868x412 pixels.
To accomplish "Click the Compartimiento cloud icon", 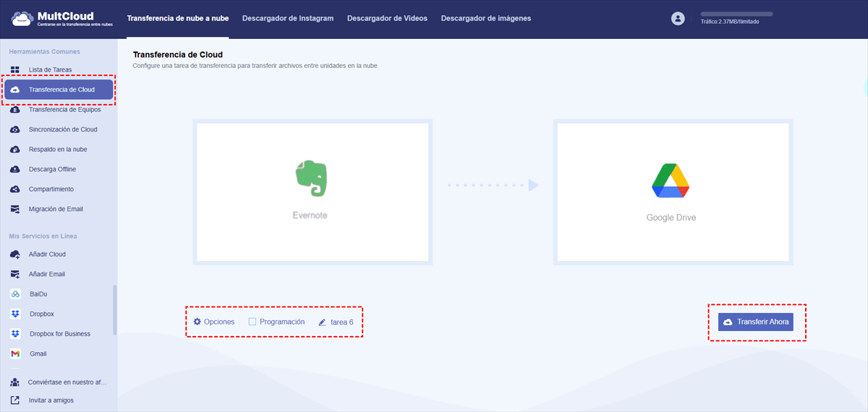I will click(x=14, y=189).
